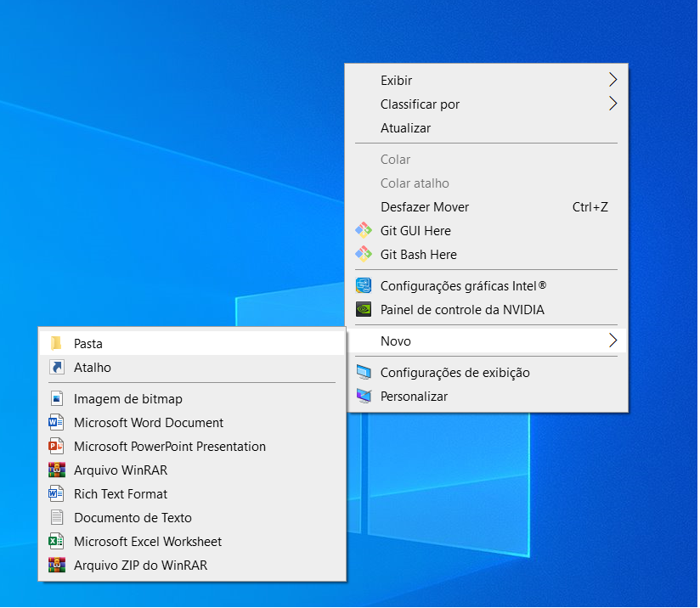Create a new Atalho

[192, 368]
